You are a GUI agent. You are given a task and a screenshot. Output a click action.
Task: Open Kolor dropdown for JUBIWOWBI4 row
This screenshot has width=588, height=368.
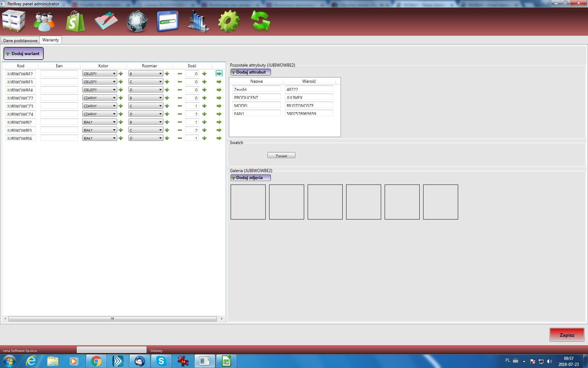[114, 138]
